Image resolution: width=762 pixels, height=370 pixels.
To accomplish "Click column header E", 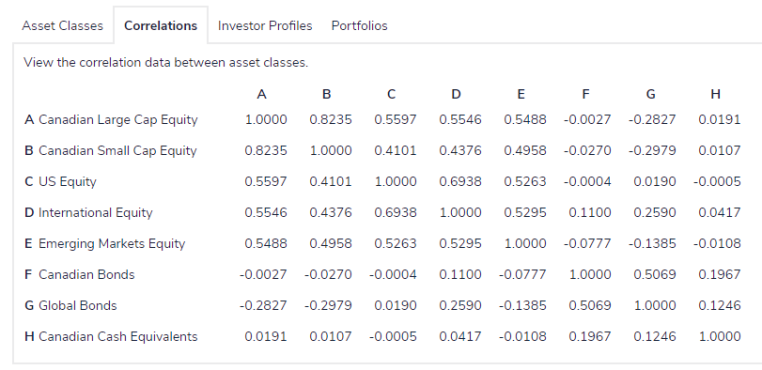I will (521, 94).
